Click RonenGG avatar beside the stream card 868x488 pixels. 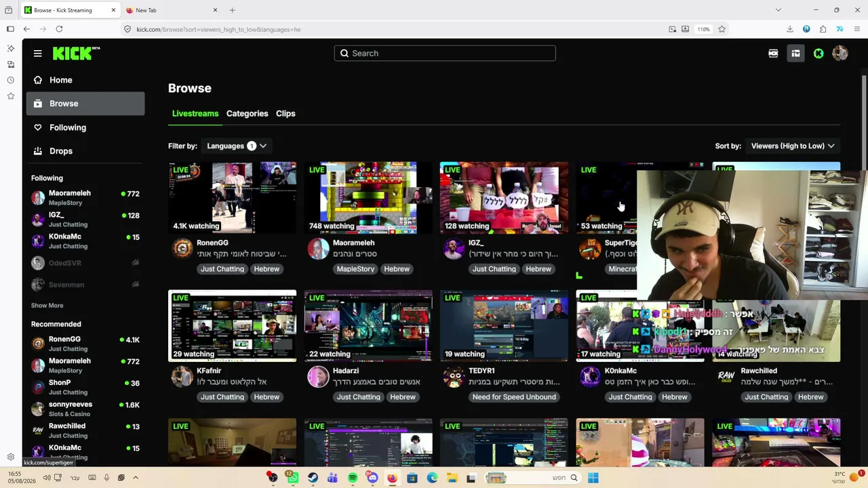[182, 249]
